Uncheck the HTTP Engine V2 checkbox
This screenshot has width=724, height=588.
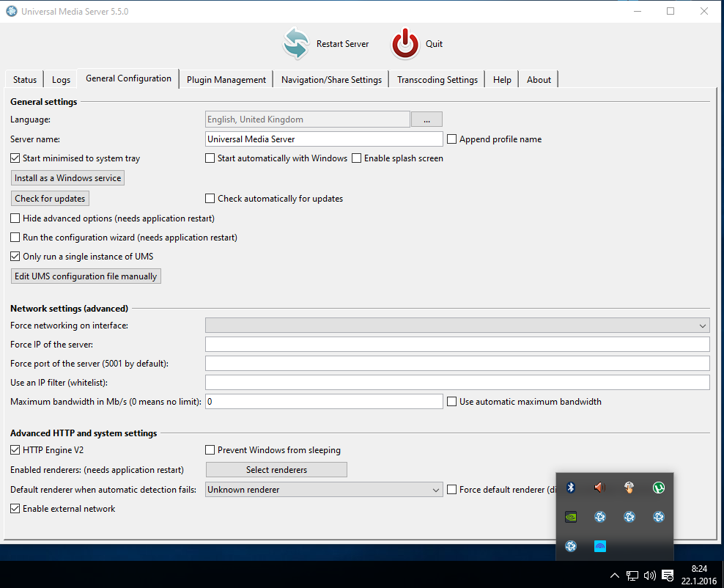(x=15, y=450)
